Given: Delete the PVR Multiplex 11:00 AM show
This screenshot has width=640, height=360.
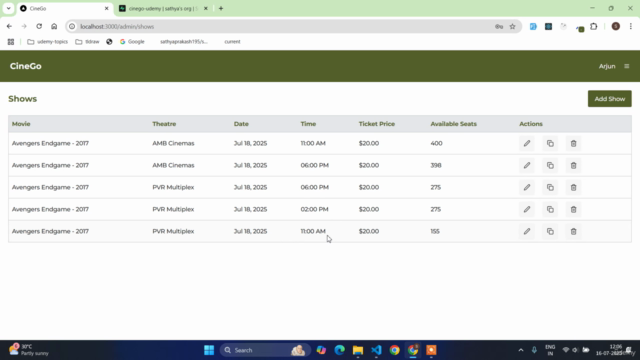Looking at the screenshot, I should pos(573,231).
